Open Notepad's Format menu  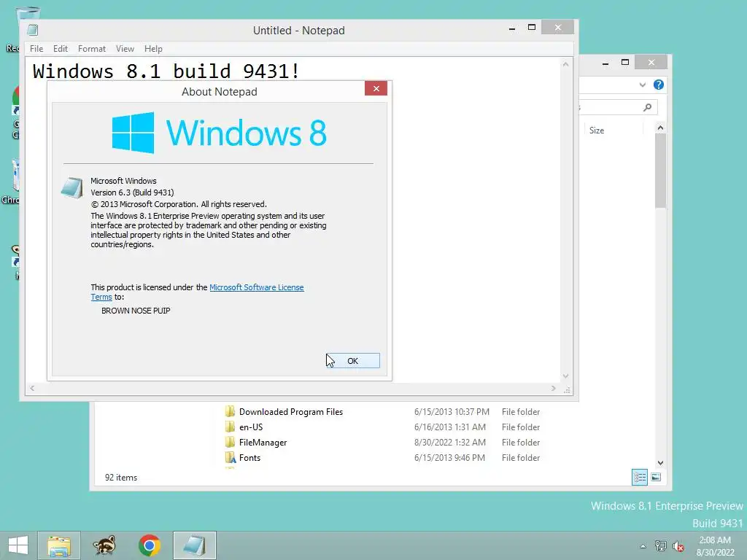91,49
